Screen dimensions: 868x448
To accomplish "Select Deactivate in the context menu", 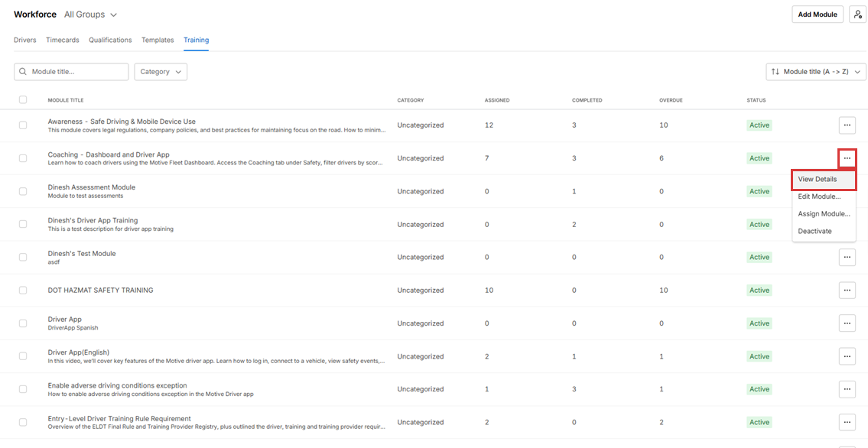I will 814,231.
